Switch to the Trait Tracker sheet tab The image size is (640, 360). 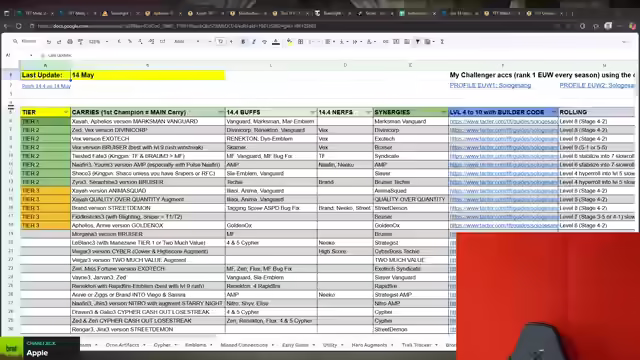pos(416,345)
